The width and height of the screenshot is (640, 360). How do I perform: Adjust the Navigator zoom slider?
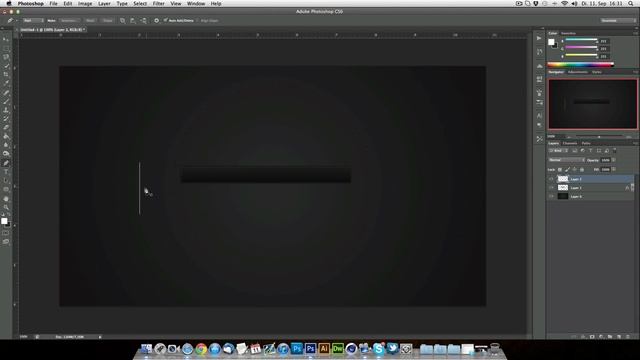point(598,137)
